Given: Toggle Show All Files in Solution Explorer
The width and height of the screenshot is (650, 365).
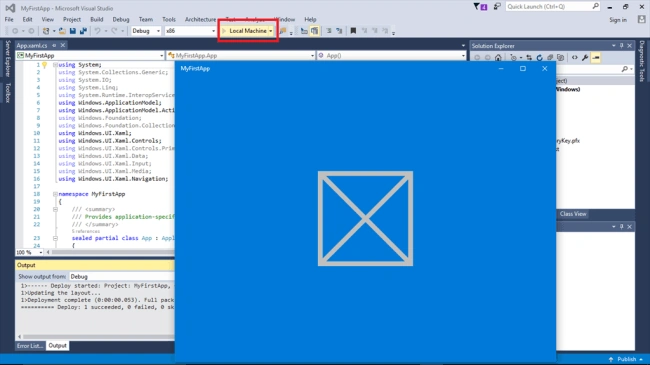Looking at the screenshot, I should tap(561, 58).
